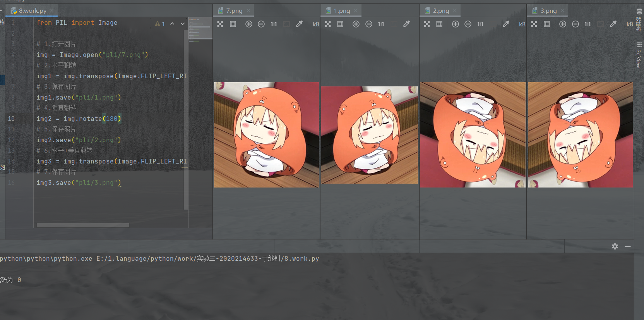This screenshot has width=644, height=320.
Task: Set 7.png to actual size 1:1
Action: 274,24
